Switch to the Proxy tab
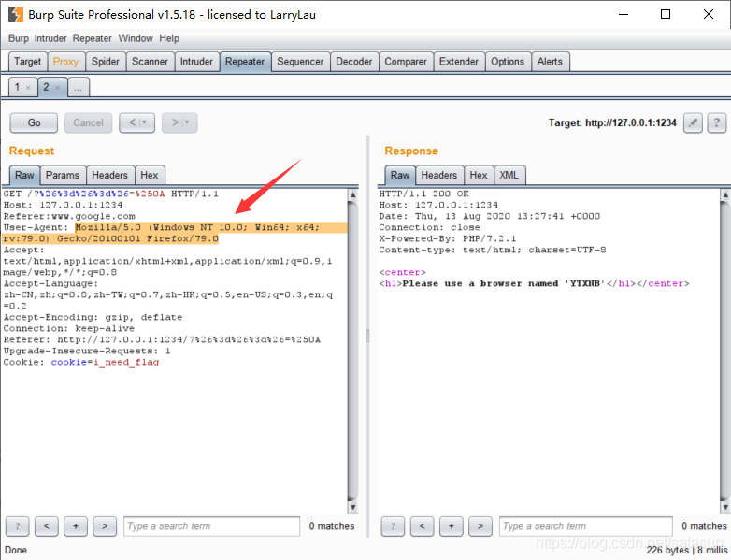The width and height of the screenshot is (731, 560). point(65,62)
